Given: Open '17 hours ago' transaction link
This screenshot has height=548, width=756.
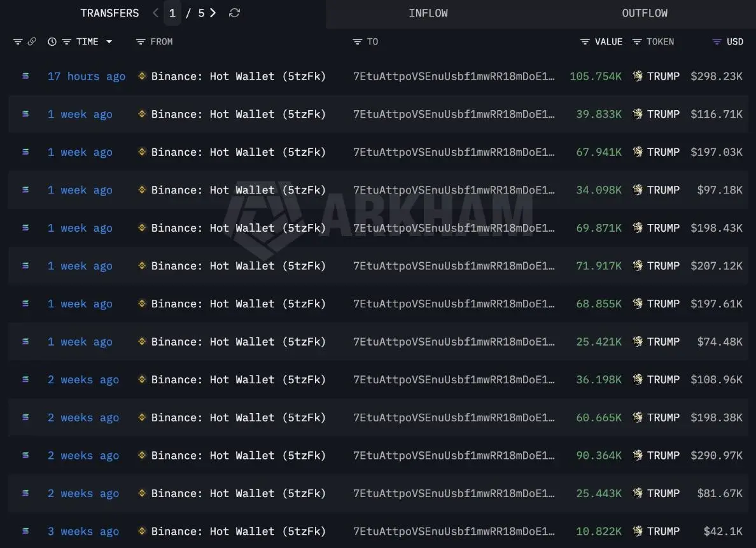Looking at the screenshot, I should click(x=87, y=76).
